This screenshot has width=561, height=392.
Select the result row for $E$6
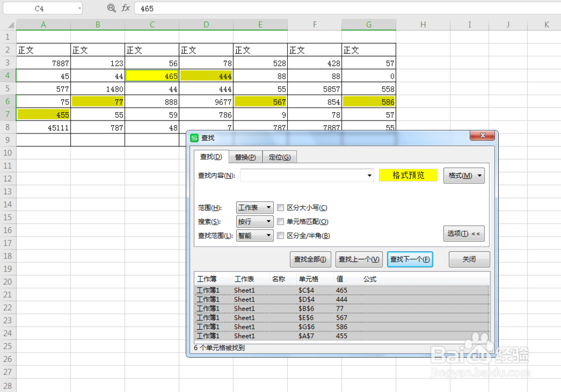click(342, 317)
